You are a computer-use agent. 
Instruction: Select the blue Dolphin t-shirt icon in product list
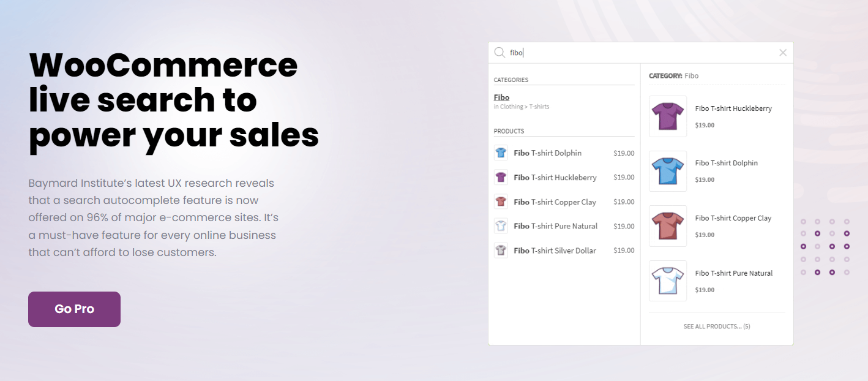pyautogui.click(x=501, y=153)
